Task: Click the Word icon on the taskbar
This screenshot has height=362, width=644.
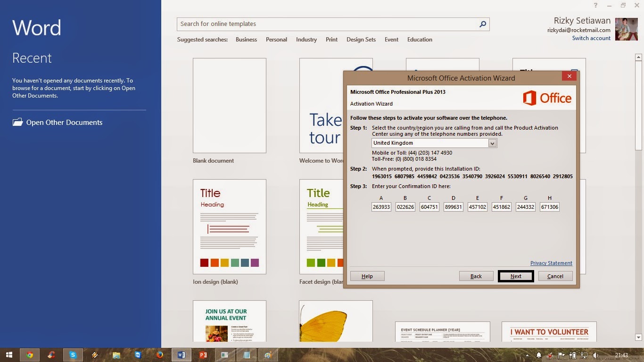Action: click(182, 355)
